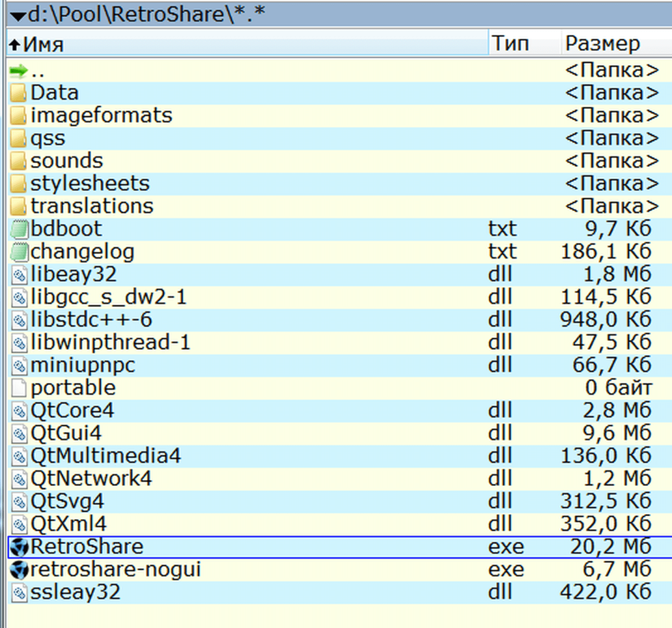Select the translations folder icon

(18, 206)
